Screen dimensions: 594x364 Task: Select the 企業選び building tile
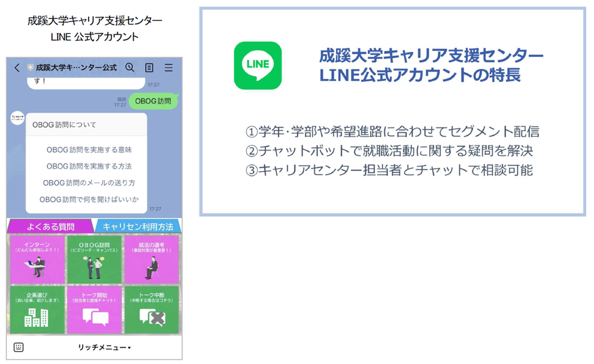click(x=37, y=309)
